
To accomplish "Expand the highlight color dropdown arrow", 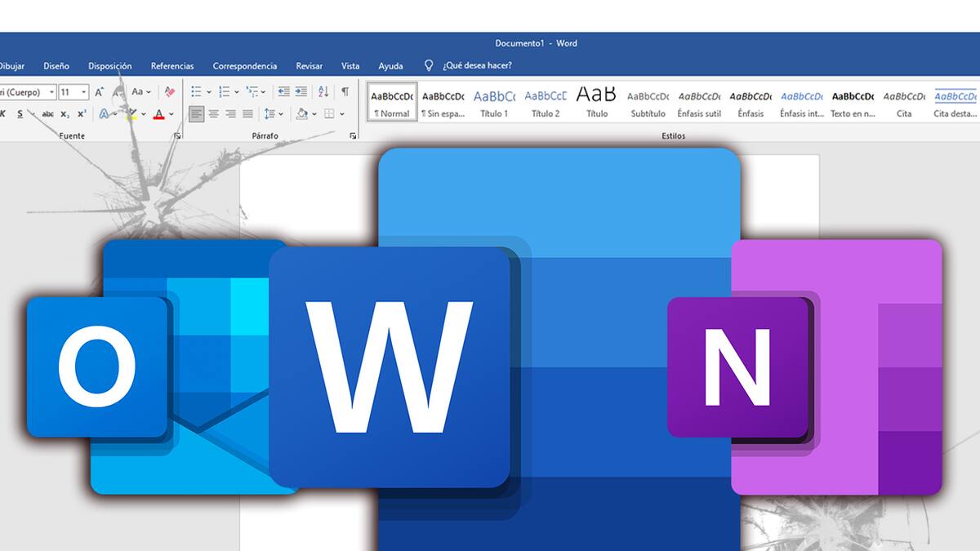I will pyautogui.click(x=144, y=114).
